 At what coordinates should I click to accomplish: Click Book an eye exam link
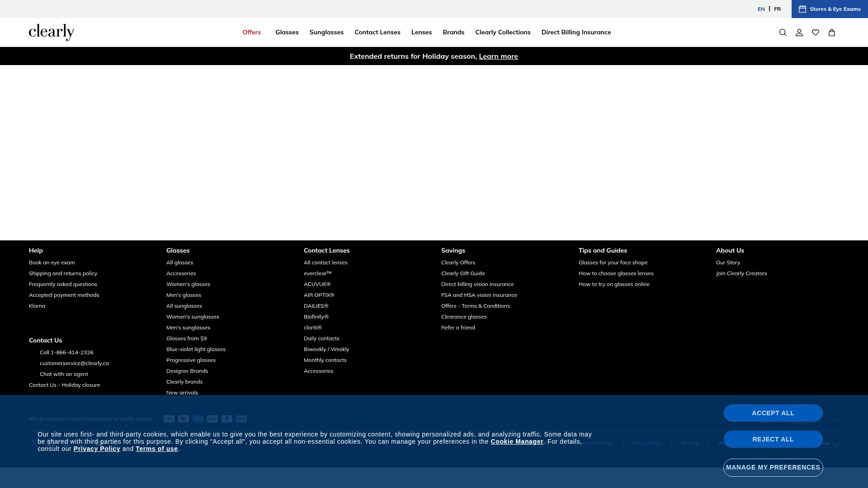coord(52,263)
